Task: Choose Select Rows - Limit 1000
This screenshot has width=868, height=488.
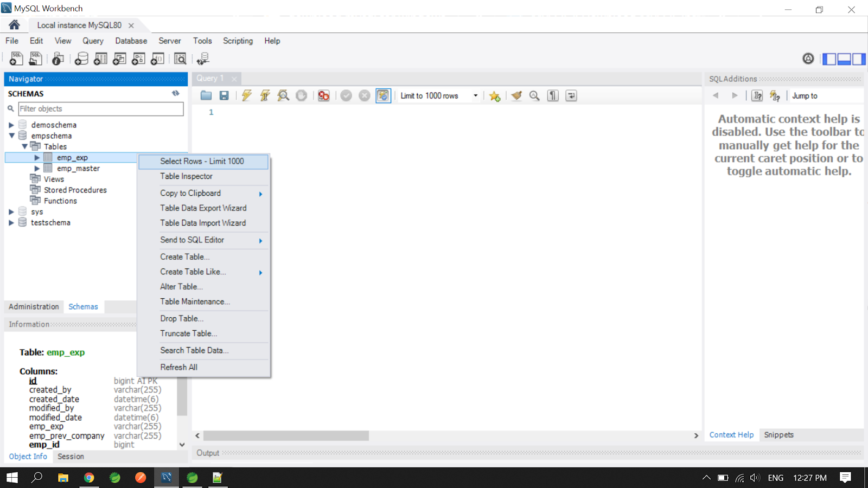Action: tap(203, 161)
